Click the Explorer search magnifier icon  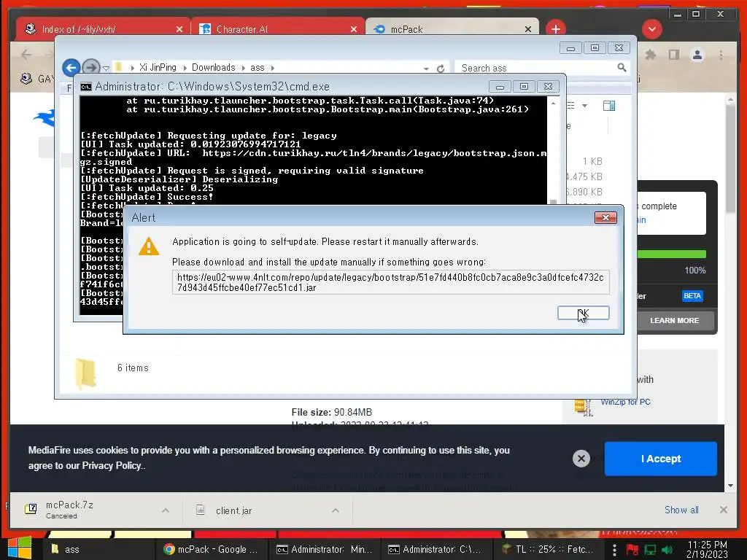click(x=622, y=68)
